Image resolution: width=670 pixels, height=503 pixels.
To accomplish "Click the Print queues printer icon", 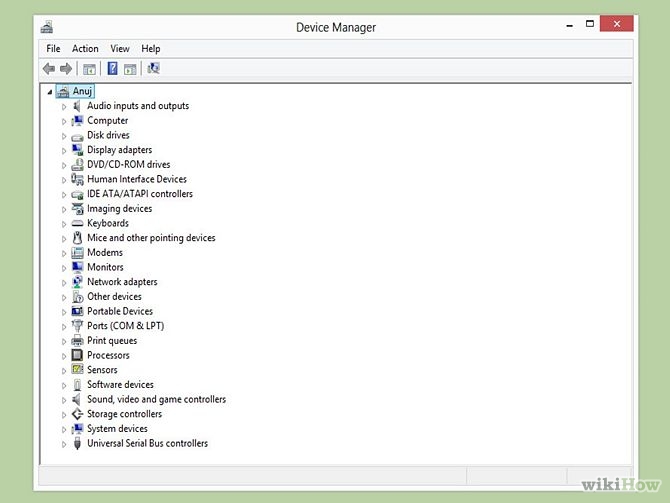I will 77,341.
